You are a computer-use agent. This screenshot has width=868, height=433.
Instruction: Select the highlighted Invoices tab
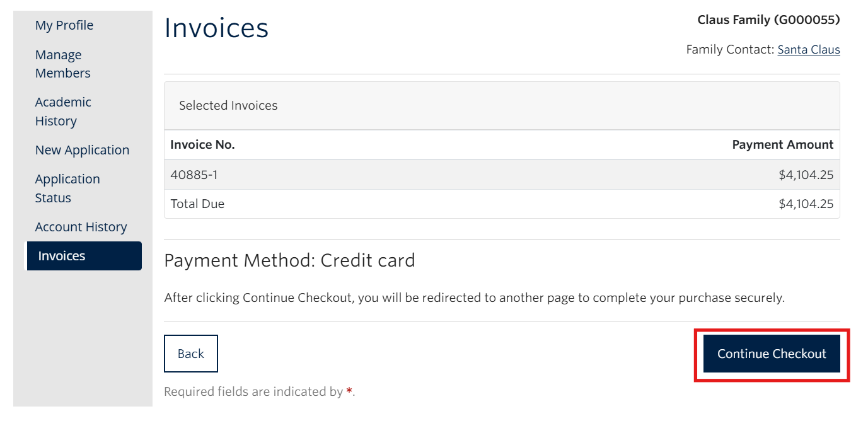pos(62,255)
